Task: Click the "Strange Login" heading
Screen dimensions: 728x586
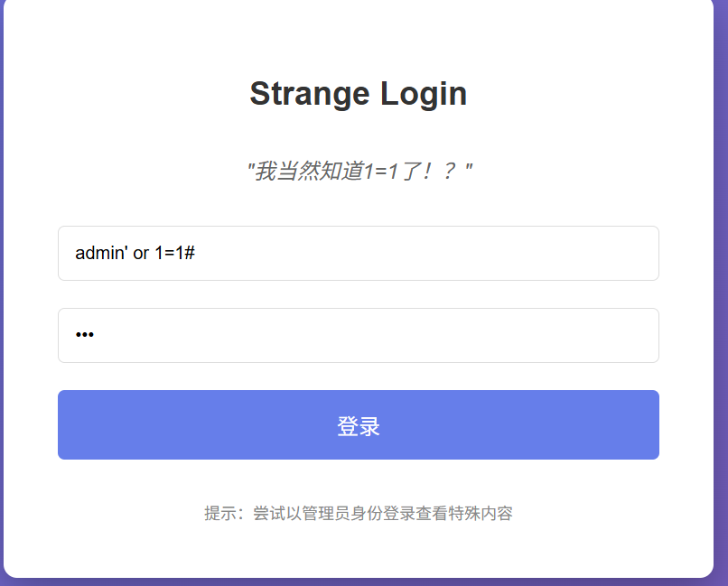Action: pyautogui.click(x=359, y=94)
